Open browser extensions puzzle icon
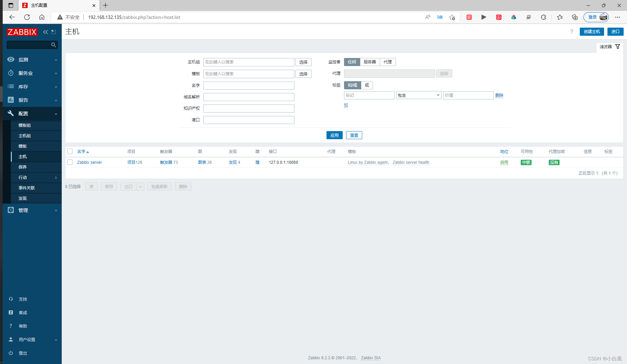This screenshot has width=627, height=364. coord(543,17)
